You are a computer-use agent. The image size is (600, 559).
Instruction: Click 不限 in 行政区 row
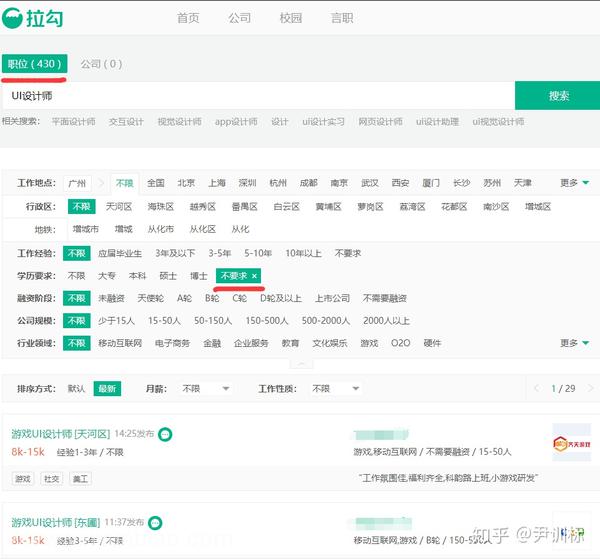pos(82,207)
